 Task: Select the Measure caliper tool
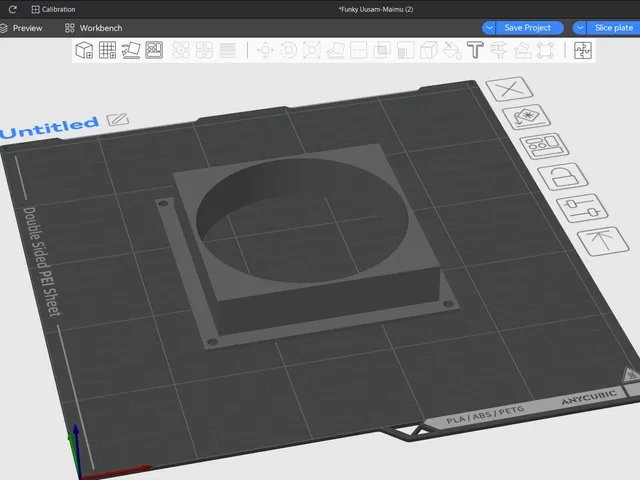tap(499, 50)
